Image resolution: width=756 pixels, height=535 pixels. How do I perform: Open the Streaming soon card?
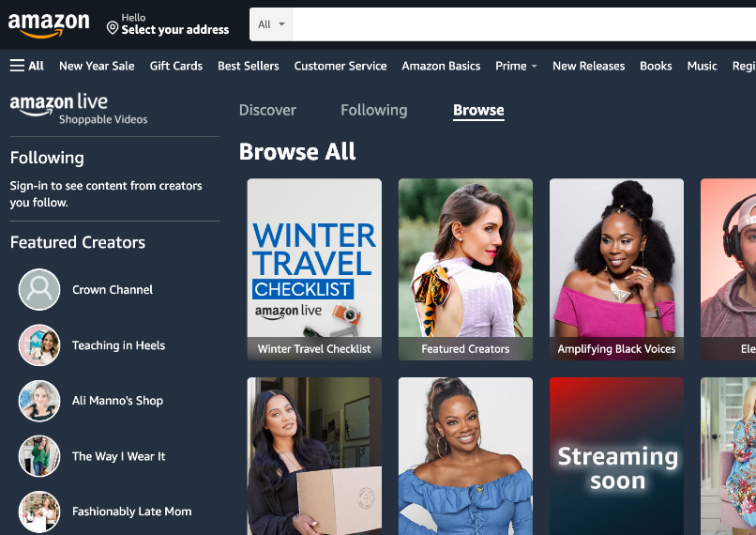(616, 456)
